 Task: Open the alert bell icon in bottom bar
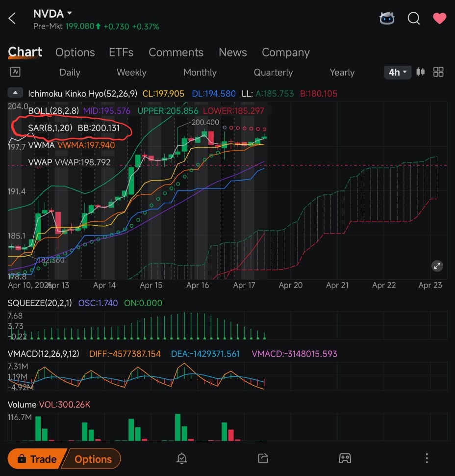pos(182,458)
